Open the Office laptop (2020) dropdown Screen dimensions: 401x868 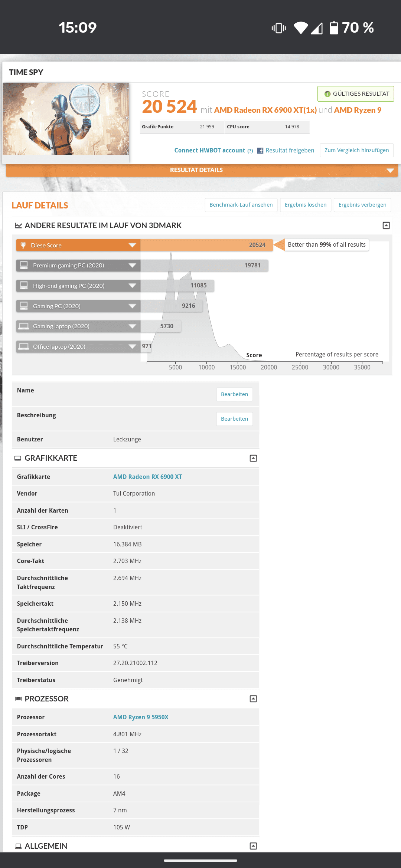point(132,346)
